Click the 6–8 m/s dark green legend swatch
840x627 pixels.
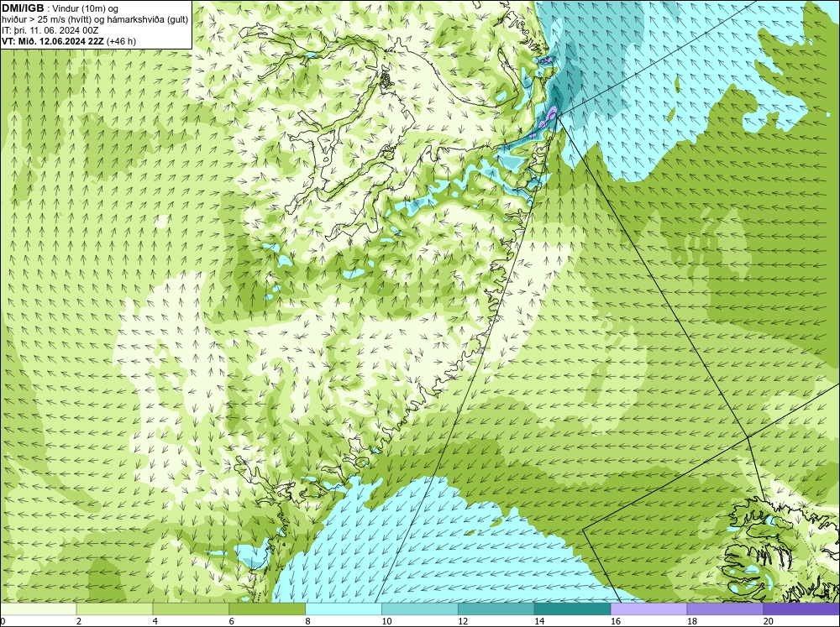coord(267,609)
